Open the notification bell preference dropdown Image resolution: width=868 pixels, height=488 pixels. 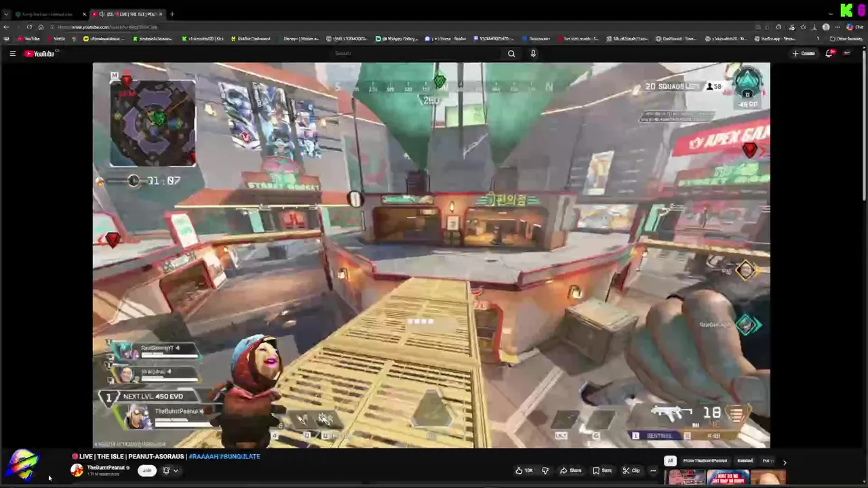coord(170,470)
